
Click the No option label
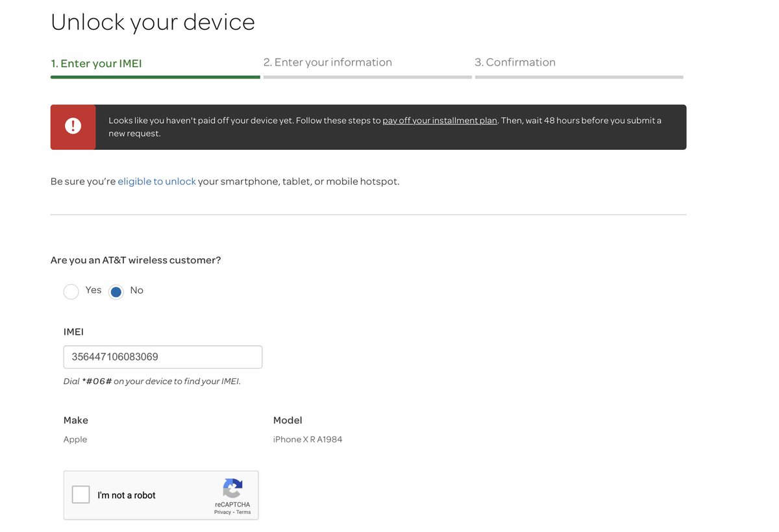click(136, 290)
